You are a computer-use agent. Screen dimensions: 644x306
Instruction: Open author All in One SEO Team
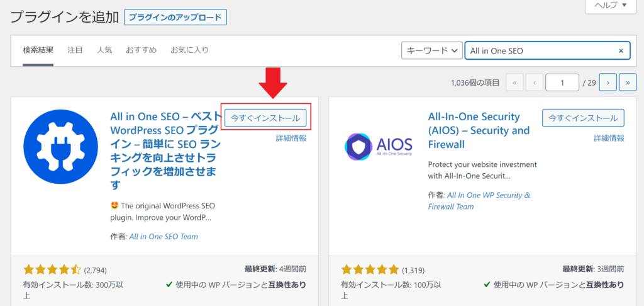pyautogui.click(x=164, y=237)
